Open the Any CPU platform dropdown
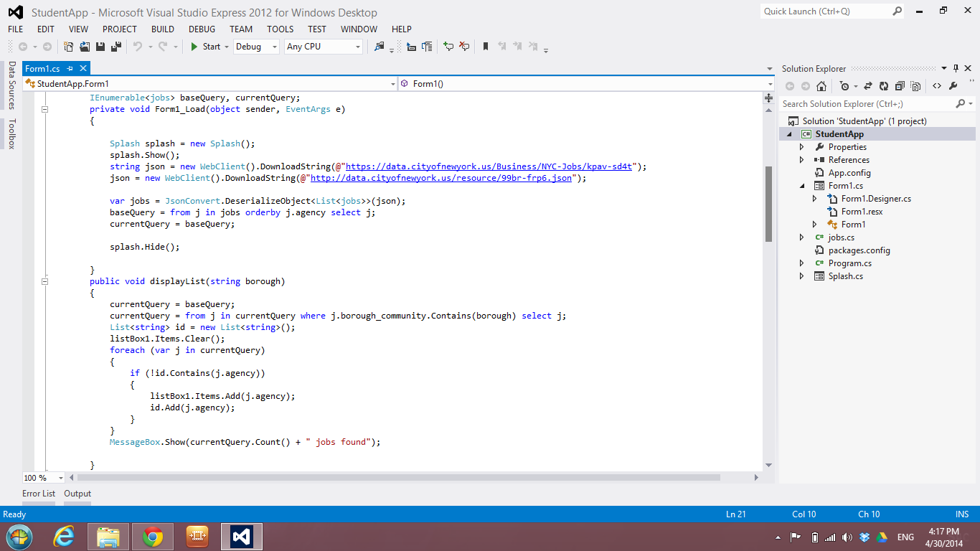 358,47
